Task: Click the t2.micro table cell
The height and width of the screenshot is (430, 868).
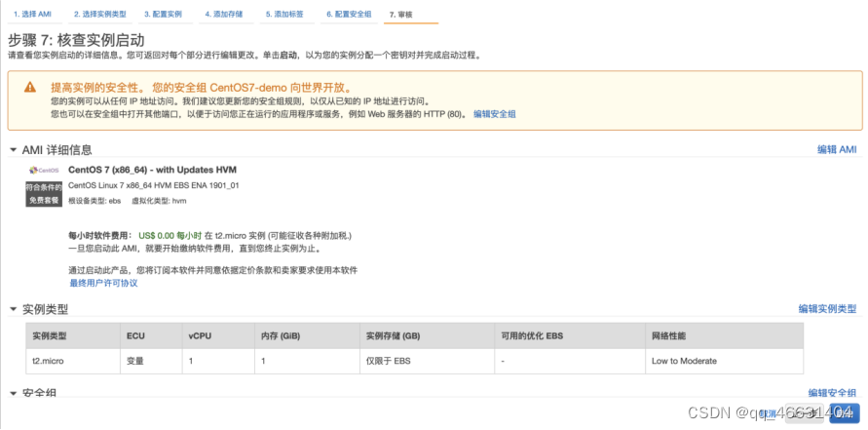Action: (72, 362)
